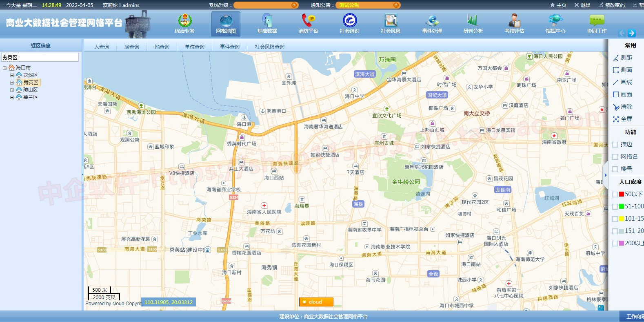
Task: Toggle the 网格名 checkbox
Action: pyautogui.click(x=615, y=157)
